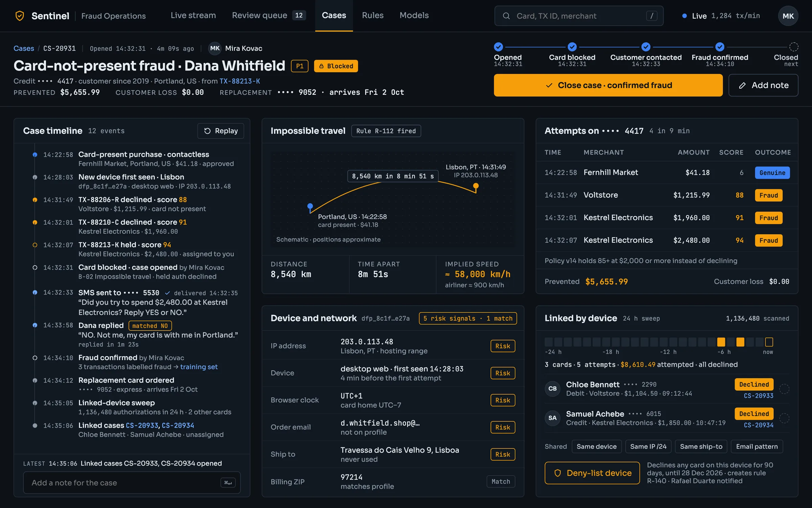Toggle the Email pattern chip
This screenshot has width=812, height=508.
tap(757, 446)
